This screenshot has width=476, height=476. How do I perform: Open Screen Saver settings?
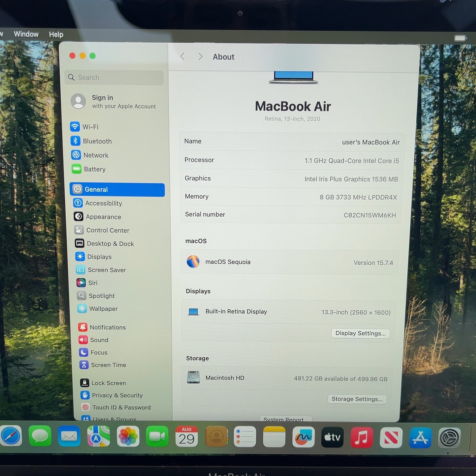[101, 270]
